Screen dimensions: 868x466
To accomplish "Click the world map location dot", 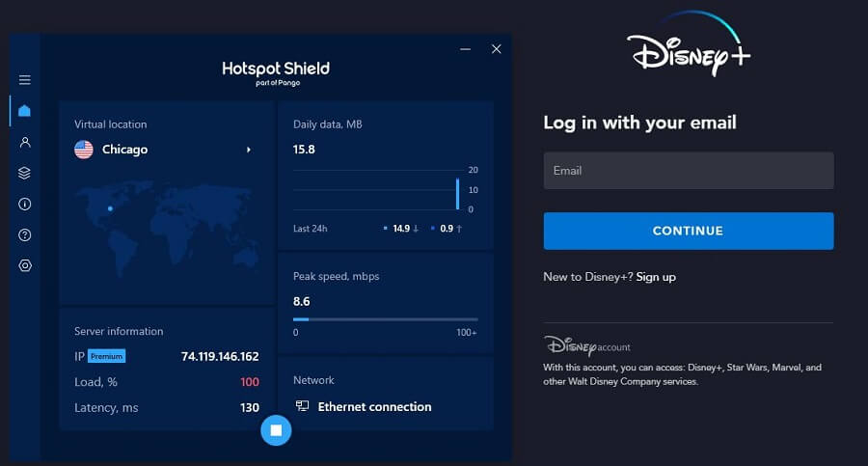I will [110, 208].
